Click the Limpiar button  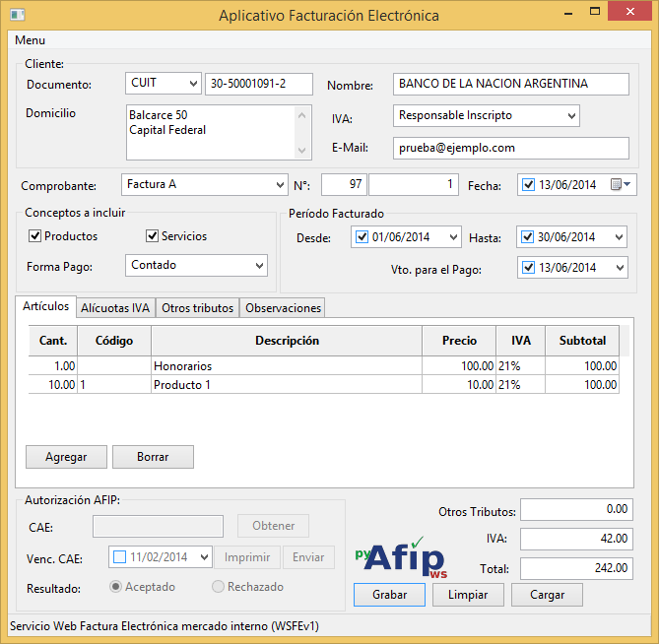pos(468,595)
